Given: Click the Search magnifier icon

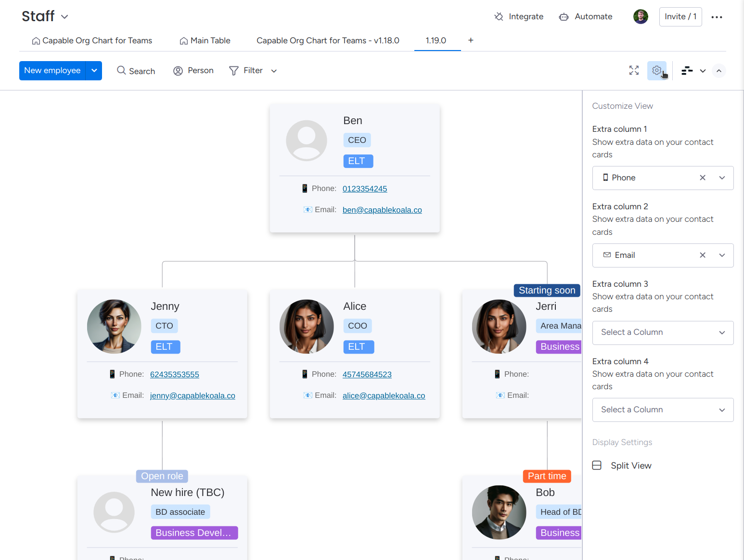Looking at the screenshot, I should pos(121,71).
